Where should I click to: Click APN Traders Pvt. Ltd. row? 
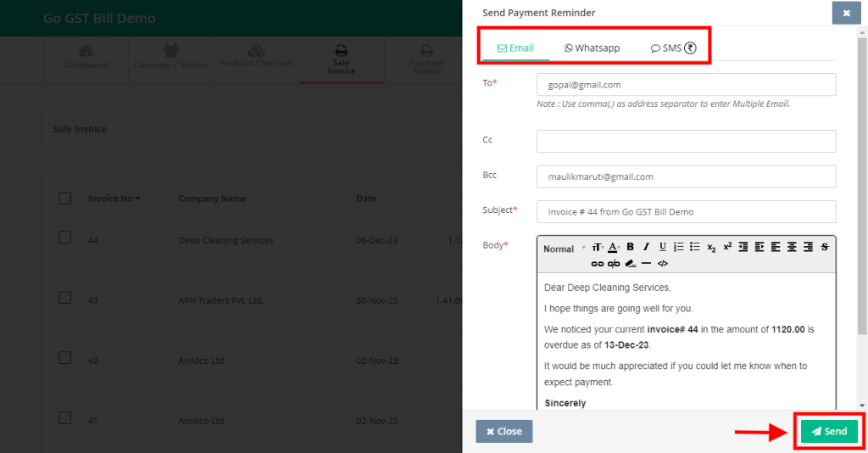tap(221, 300)
